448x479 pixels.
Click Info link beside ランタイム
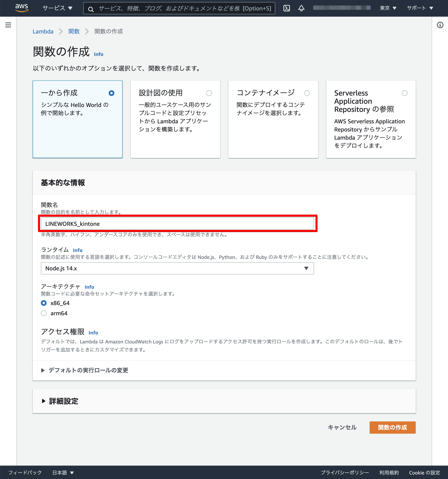coord(78,250)
